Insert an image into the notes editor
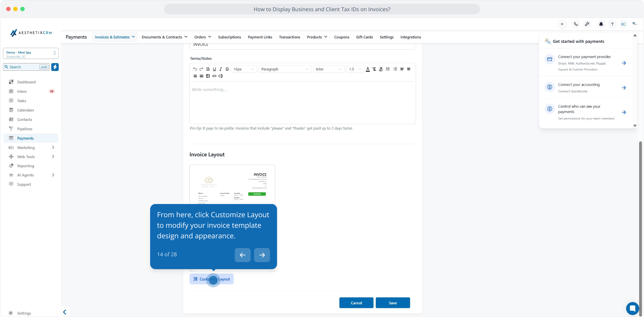Viewport: 644px width, 317px height. click(208, 76)
